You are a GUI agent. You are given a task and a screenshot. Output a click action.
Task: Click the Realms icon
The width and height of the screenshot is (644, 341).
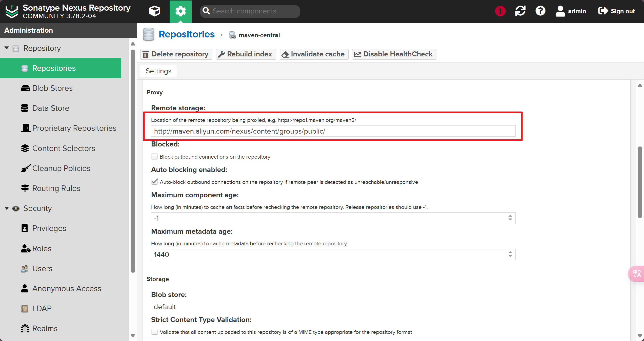25,329
